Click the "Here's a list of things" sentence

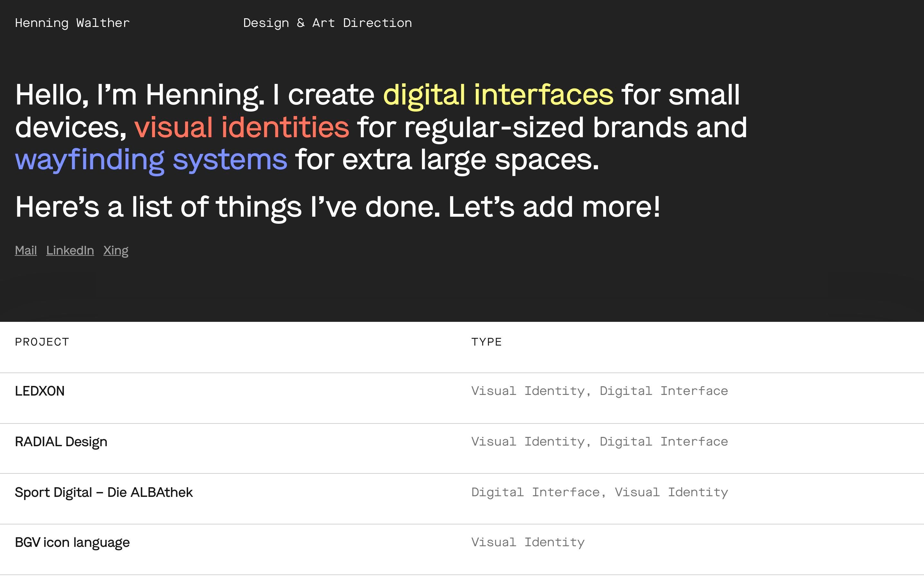338,207
